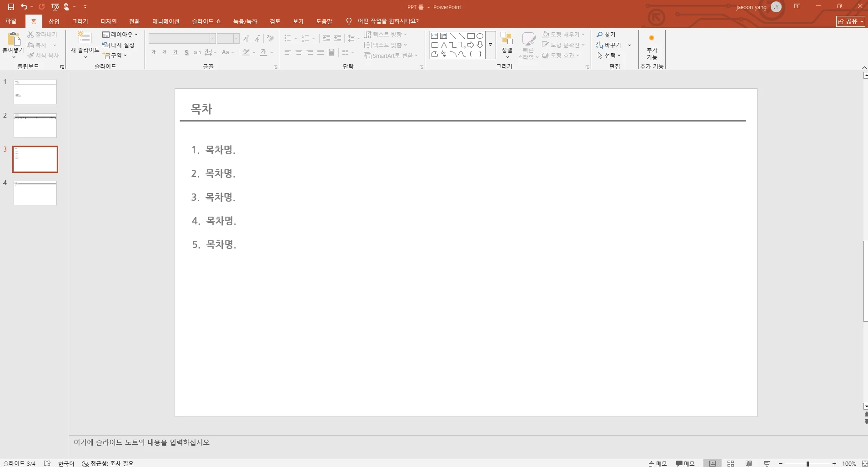Switch to slide sorter view icon

[x=731, y=463]
